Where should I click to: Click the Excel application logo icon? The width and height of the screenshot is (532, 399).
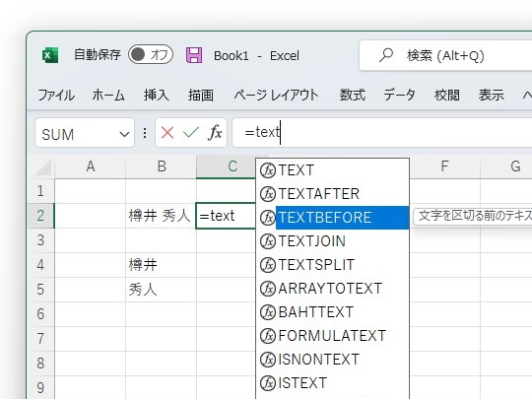tap(50, 55)
